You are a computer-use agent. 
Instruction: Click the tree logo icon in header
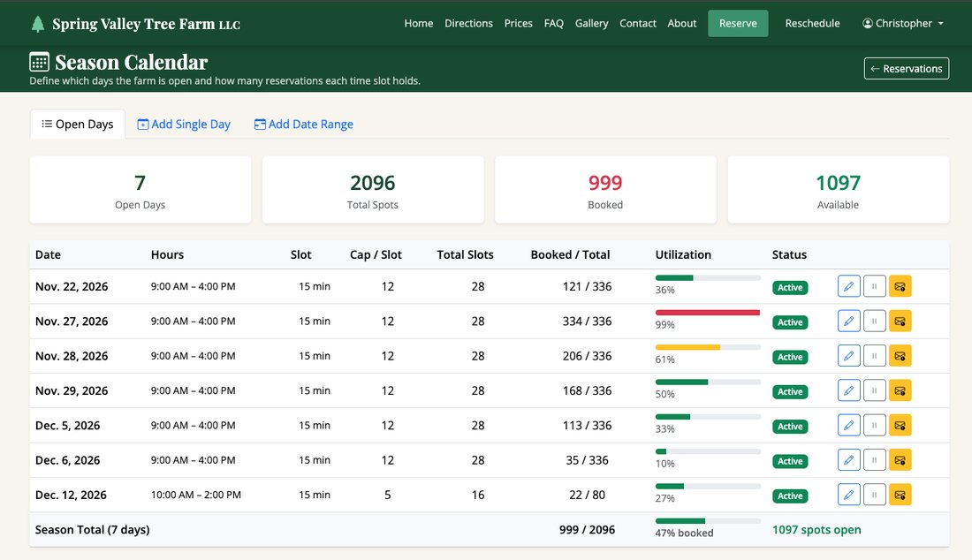coord(38,24)
